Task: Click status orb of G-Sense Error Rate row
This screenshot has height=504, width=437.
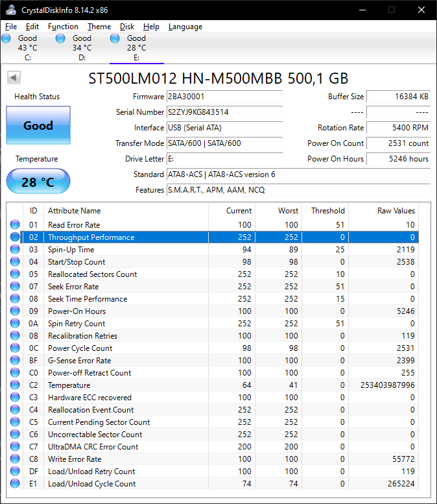Action: pyautogui.click(x=15, y=360)
